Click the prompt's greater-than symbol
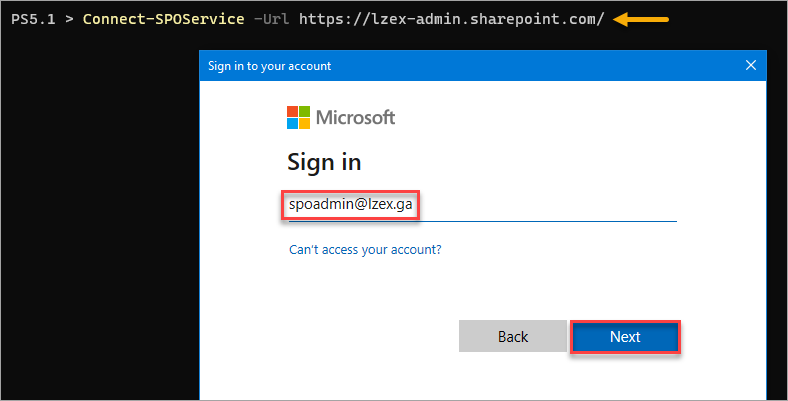The width and height of the screenshot is (788, 401). (69, 20)
